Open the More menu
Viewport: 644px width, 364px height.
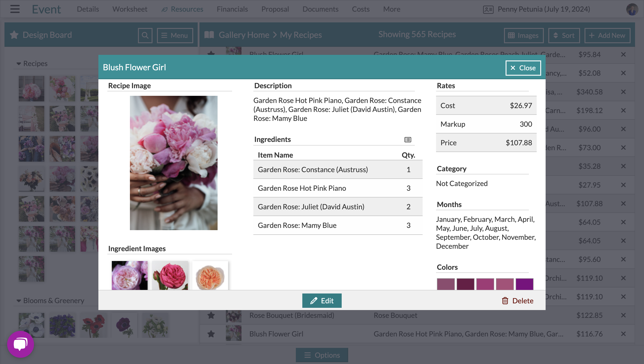coord(392,9)
